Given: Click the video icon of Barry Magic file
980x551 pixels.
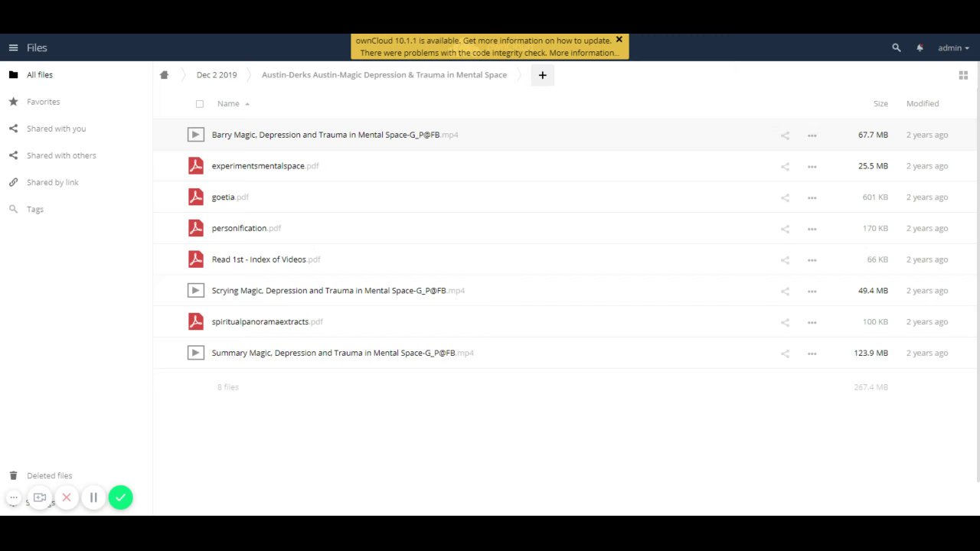Looking at the screenshot, I should [x=196, y=135].
